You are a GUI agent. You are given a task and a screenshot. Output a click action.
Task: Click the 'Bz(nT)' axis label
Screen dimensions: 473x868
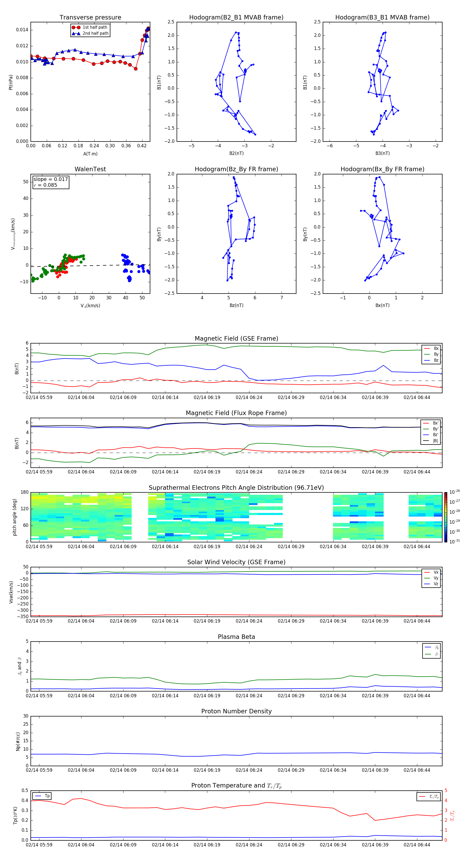click(x=236, y=305)
